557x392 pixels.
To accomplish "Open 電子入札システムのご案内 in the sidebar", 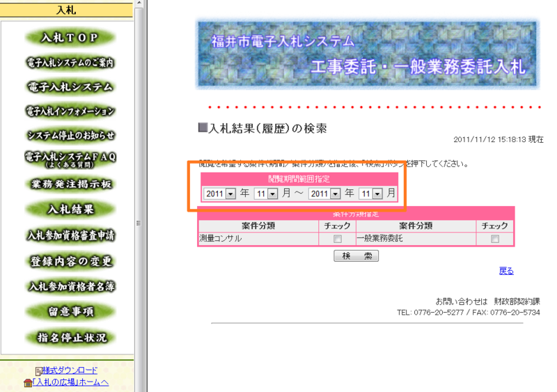I will pos(70,63).
